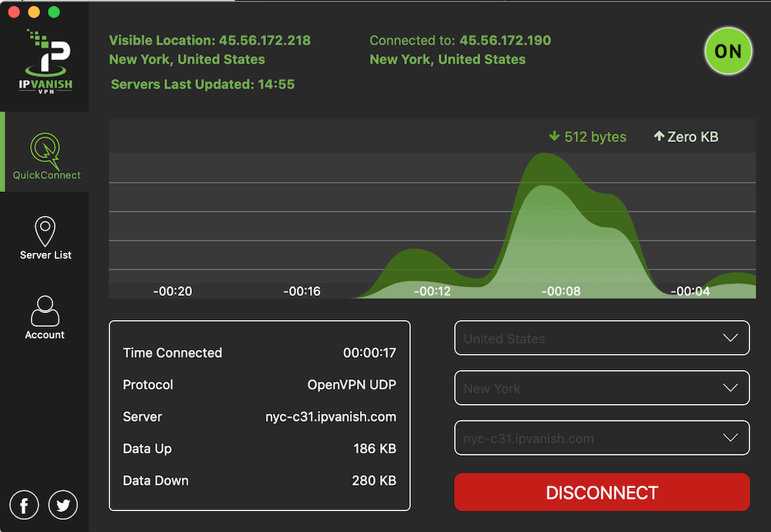The width and height of the screenshot is (771, 532).
Task: Expand the New York city dropdown
Action: [x=601, y=389]
